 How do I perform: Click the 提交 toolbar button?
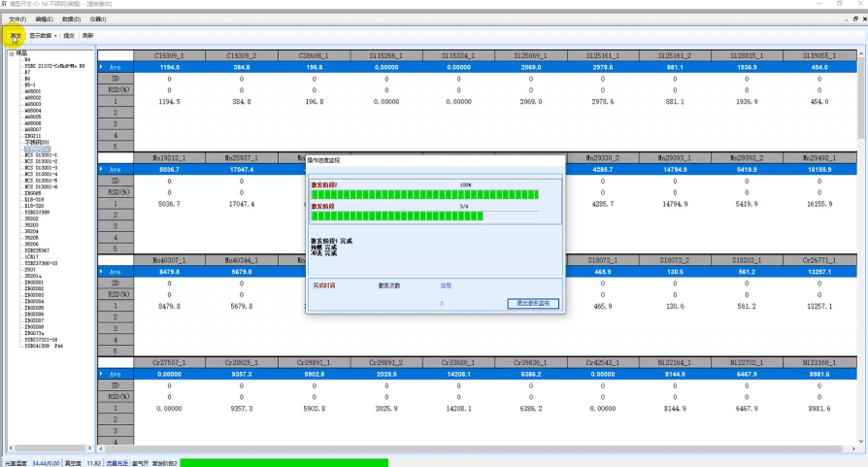[69, 36]
